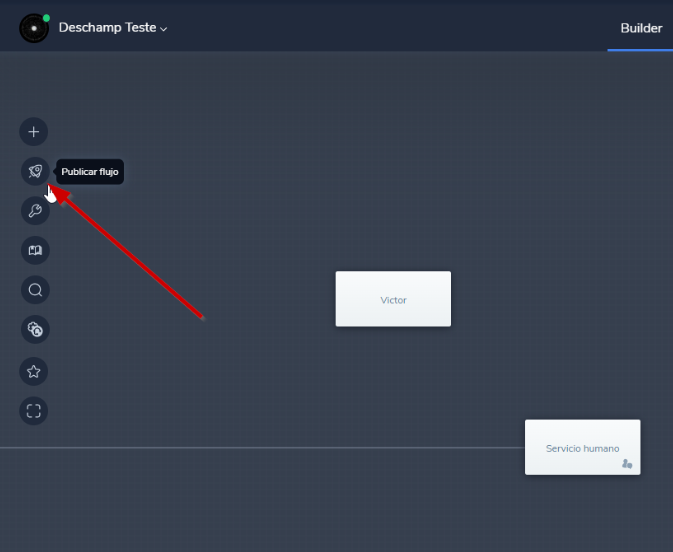
Task: Click the plus icon to add a block
Action: [34, 132]
